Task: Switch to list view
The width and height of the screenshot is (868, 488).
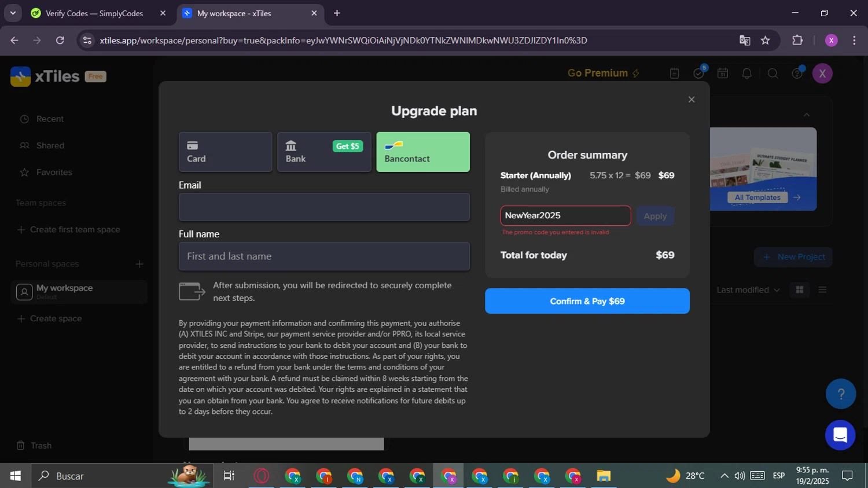Action: (822, 289)
